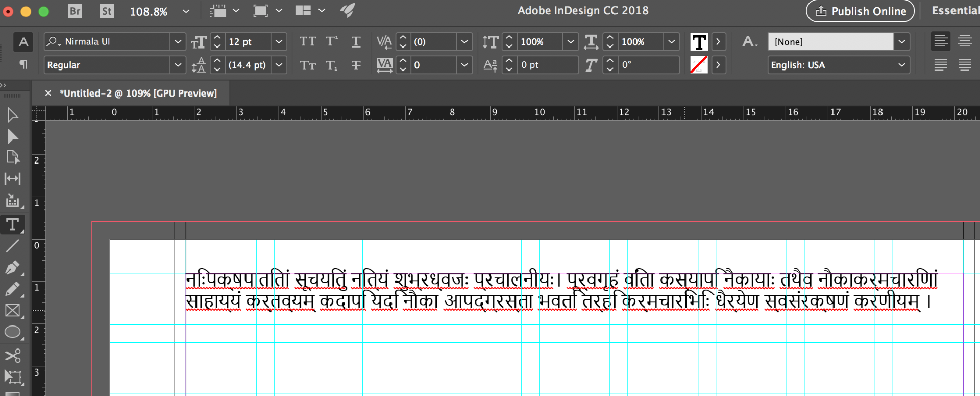Screen dimensions: 980x396
Task: Expand the font size dropdown arrow
Action: tap(279, 42)
